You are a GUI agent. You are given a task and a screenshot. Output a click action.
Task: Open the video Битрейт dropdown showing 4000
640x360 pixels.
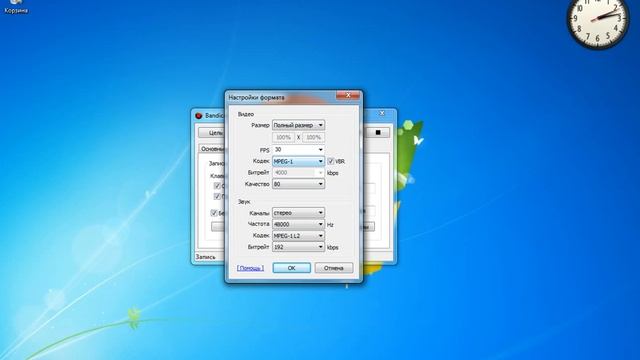tap(298, 173)
